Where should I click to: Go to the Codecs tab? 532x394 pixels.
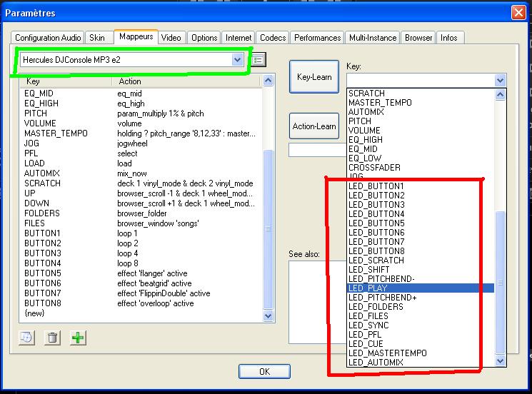click(273, 38)
